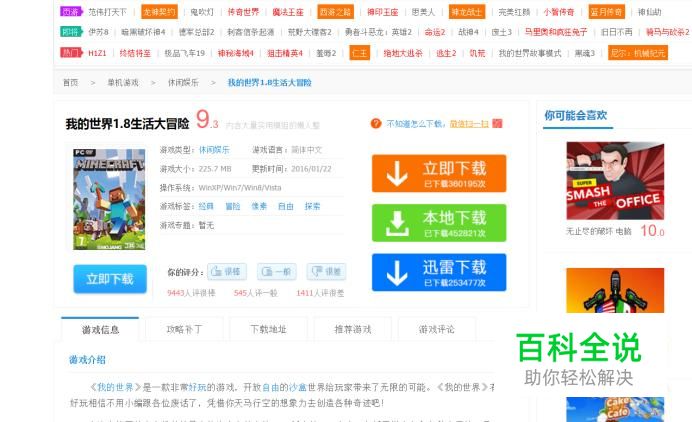The width and height of the screenshot is (692, 422).
Task: Click the 探索 game tag
Action: [x=312, y=206]
